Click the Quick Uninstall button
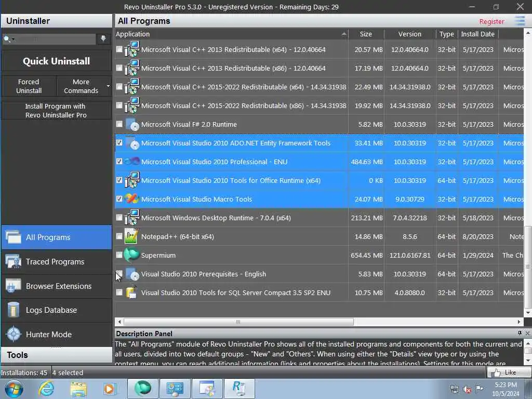 (x=57, y=61)
